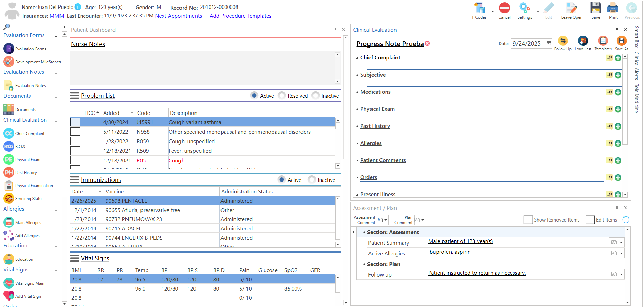The height and width of the screenshot is (308, 644).
Task: Open the MMM insurance link
Action: [57, 16]
